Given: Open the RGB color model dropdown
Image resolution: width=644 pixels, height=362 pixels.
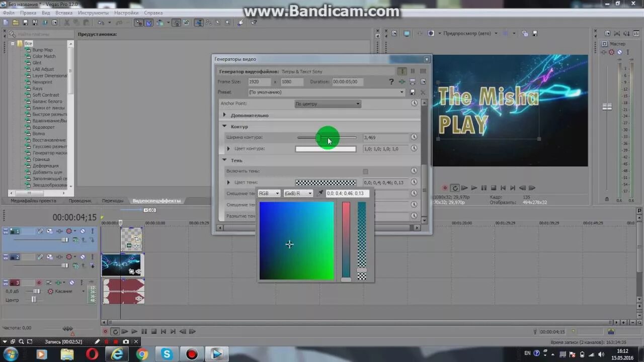Looking at the screenshot, I should 269,193.
